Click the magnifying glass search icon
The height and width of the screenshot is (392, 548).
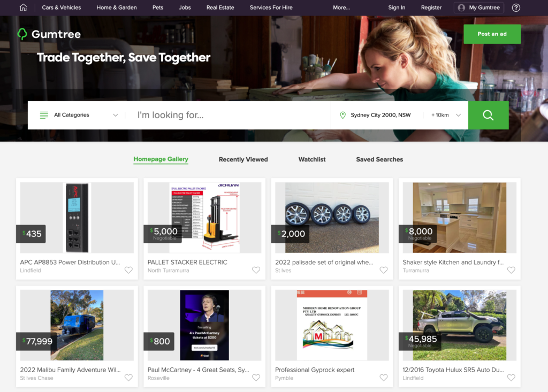pos(488,114)
